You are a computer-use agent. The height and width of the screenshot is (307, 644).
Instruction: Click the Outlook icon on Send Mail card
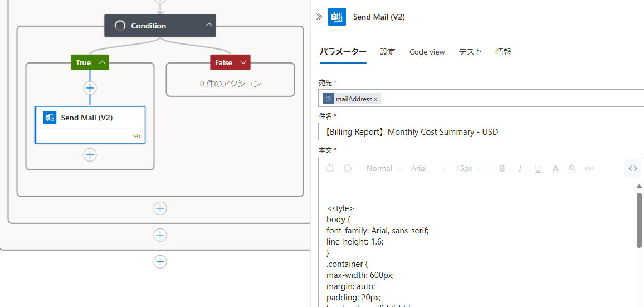pyautogui.click(x=50, y=118)
